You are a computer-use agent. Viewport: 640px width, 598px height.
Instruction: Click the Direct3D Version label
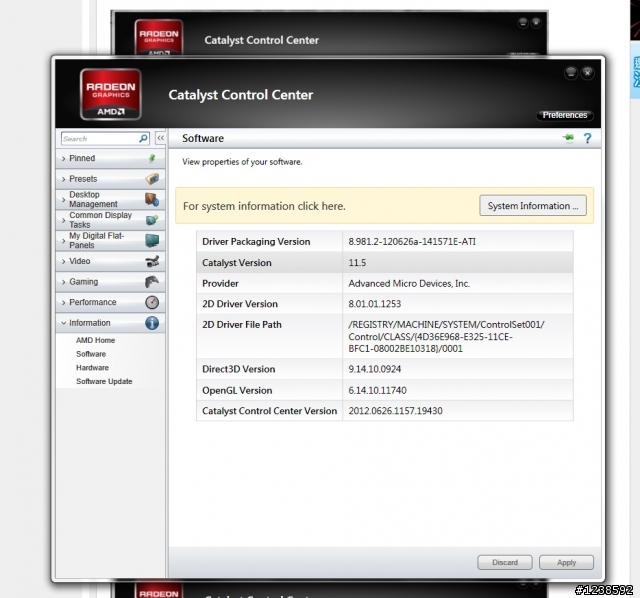click(239, 369)
